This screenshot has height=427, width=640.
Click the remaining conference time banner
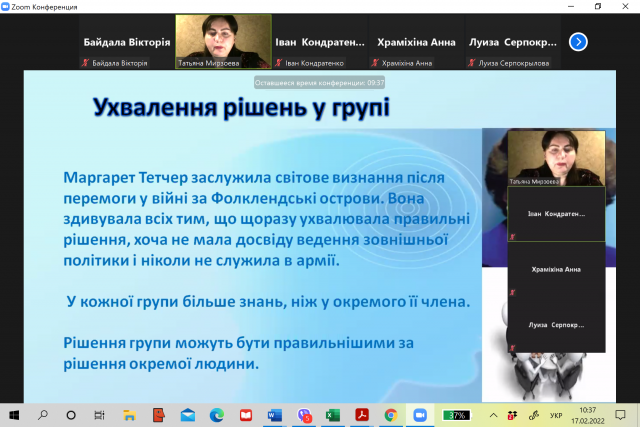coord(319,83)
